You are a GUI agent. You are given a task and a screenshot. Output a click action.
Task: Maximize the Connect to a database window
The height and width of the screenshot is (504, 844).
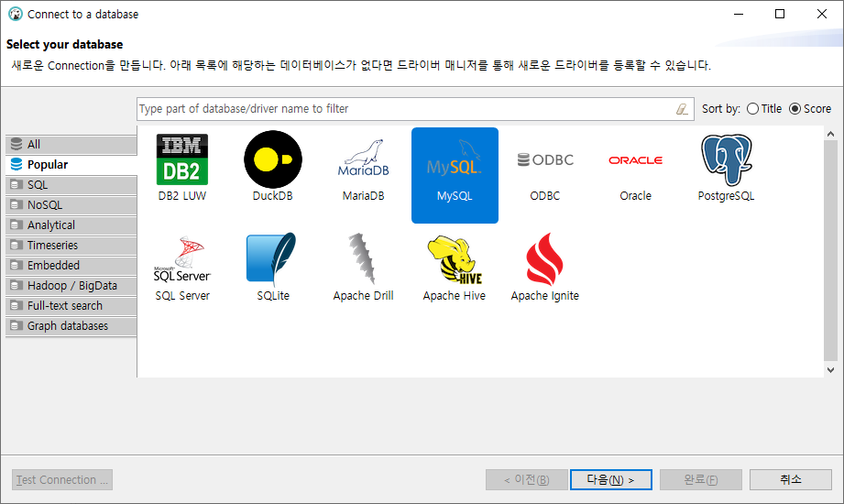[780, 14]
